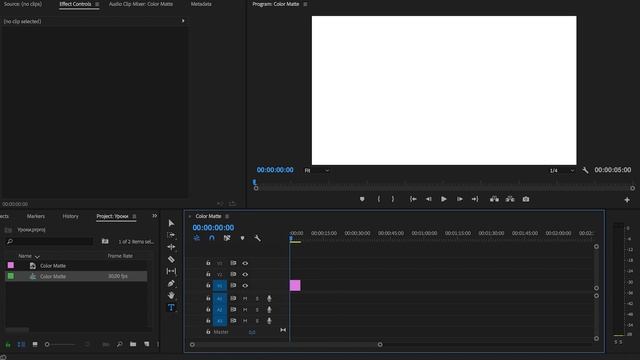The width and height of the screenshot is (640, 360).
Task: Switch Project panel to list view
Action: pyautogui.click(x=21, y=344)
